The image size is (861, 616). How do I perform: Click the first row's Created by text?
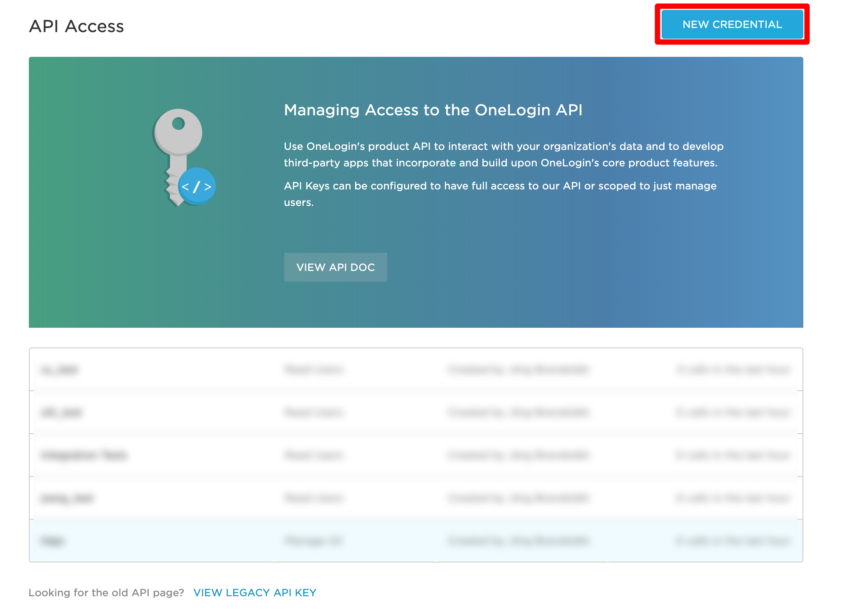(518, 369)
